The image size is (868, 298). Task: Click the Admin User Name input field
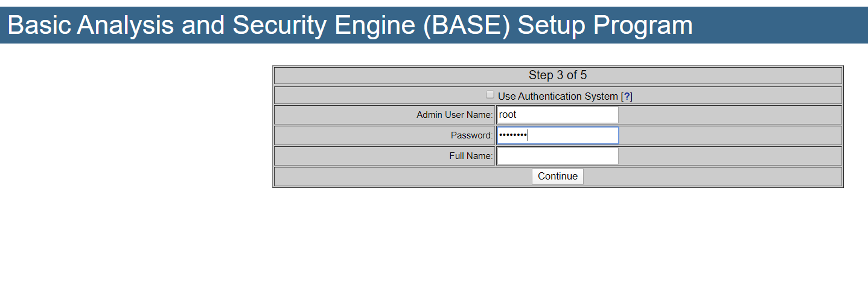tap(557, 115)
